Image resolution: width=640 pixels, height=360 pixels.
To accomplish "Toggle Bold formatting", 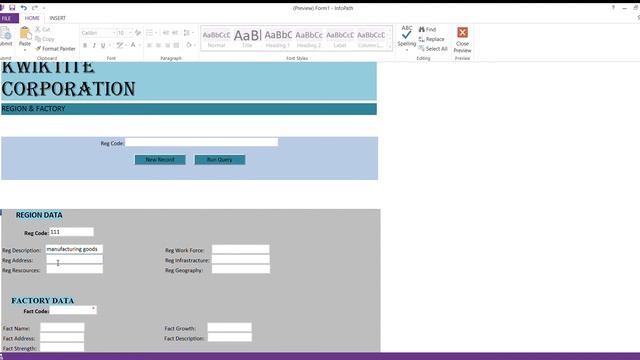I will click(85, 45).
